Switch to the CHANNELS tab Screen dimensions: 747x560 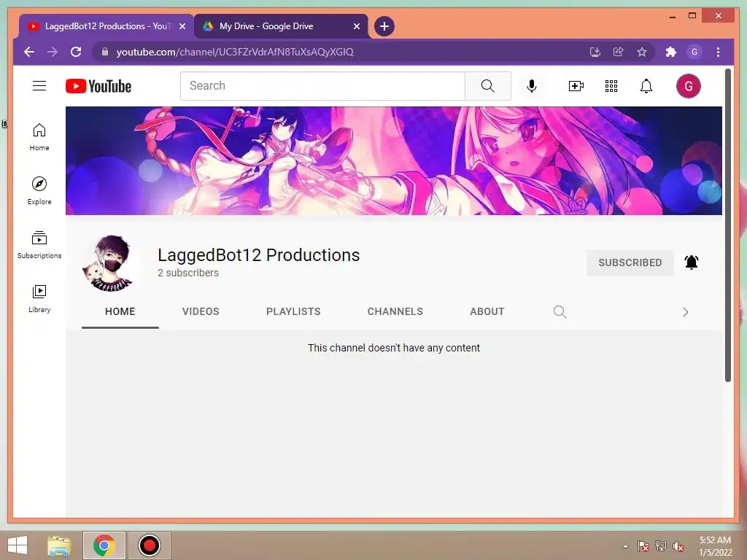click(x=395, y=311)
